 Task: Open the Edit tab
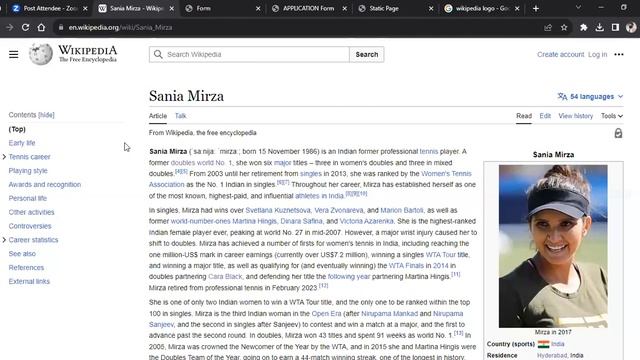(545, 116)
